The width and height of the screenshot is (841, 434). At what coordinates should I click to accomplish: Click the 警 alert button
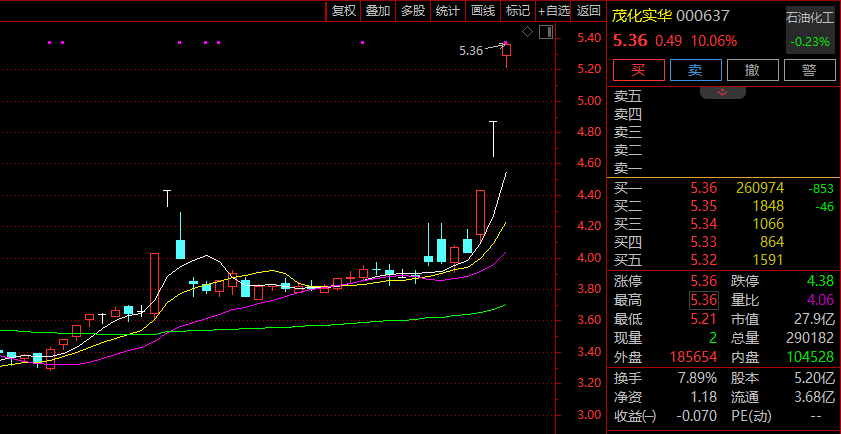[x=810, y=70]
